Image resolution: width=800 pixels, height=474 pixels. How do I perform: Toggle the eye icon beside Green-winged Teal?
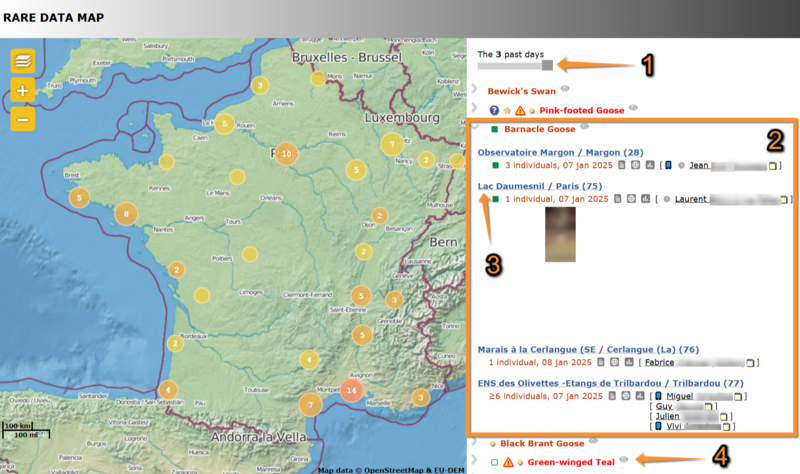click(x=624, y=460)
